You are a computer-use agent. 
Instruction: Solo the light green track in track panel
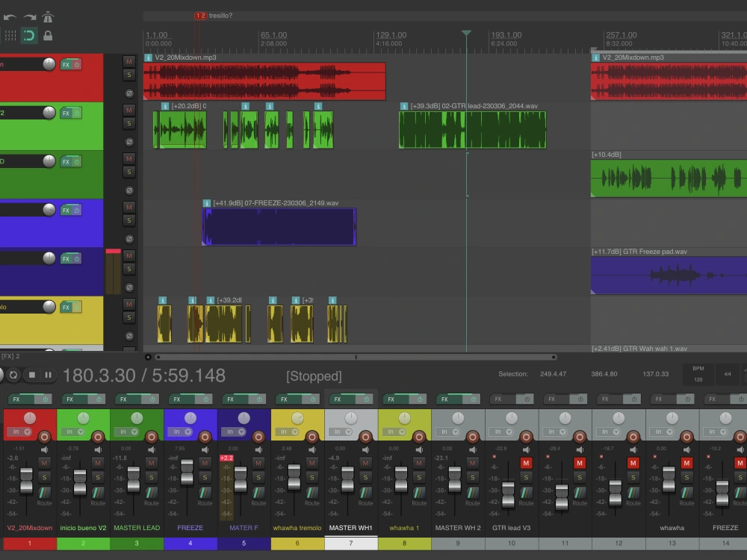point(128,123)
